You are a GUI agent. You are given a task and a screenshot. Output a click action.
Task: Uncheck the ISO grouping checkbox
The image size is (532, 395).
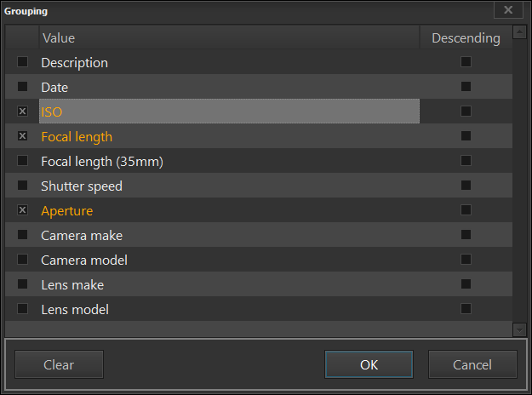click(22, 112)
